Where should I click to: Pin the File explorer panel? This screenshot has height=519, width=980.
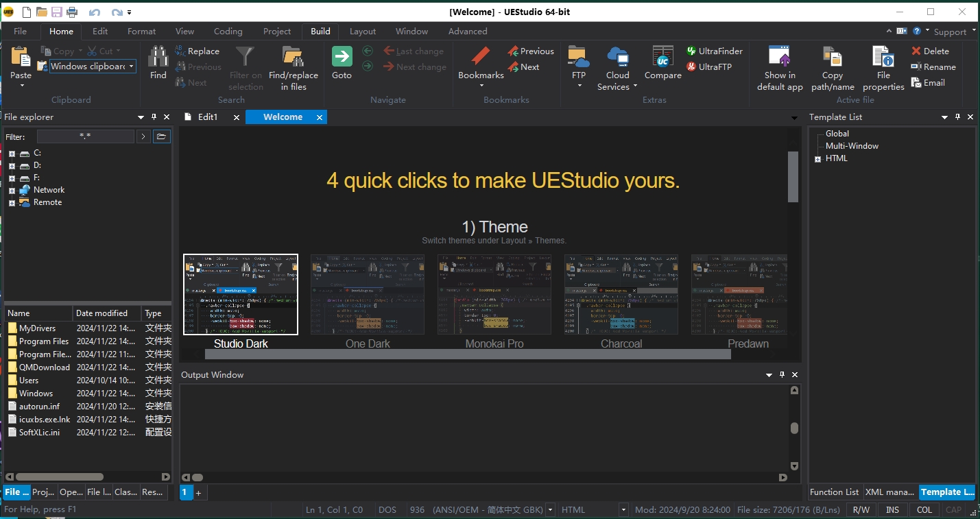[154, 117]
